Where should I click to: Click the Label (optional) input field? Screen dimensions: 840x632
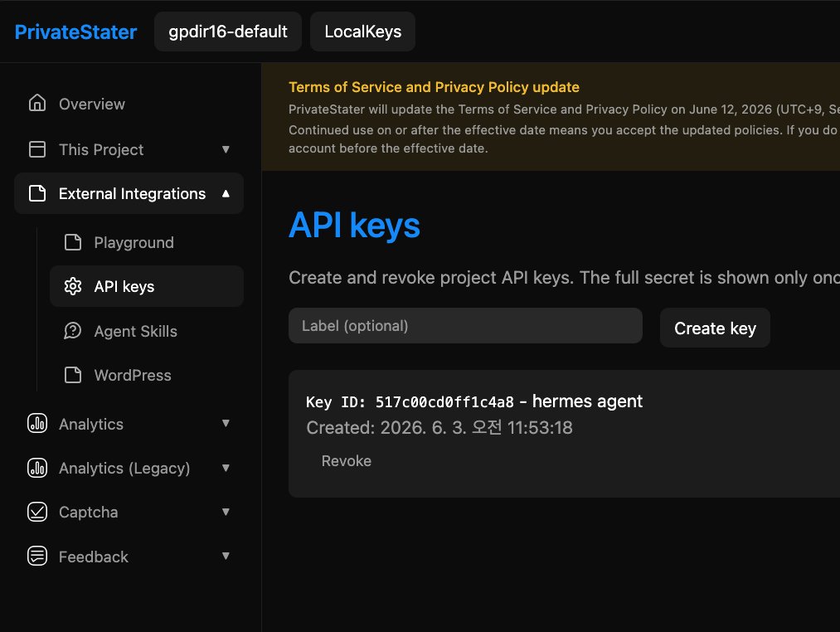click(x=465, y=325)
